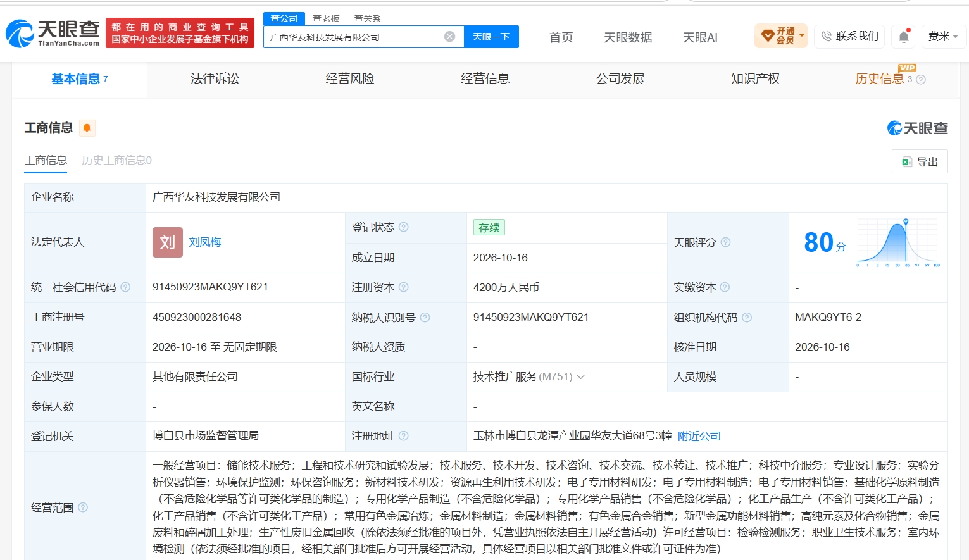The image size is (969, 560).
Task: Expand the 开通会员 VIP dropdown
Action: point(782,36)
